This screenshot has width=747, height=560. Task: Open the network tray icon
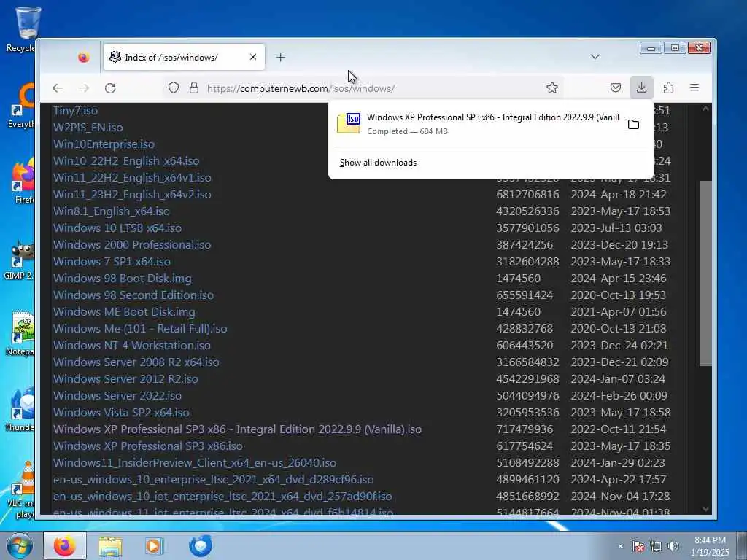656,547
